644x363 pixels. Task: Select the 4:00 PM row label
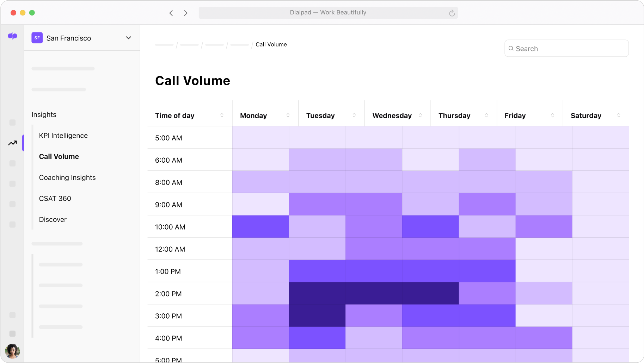point(168,338)
